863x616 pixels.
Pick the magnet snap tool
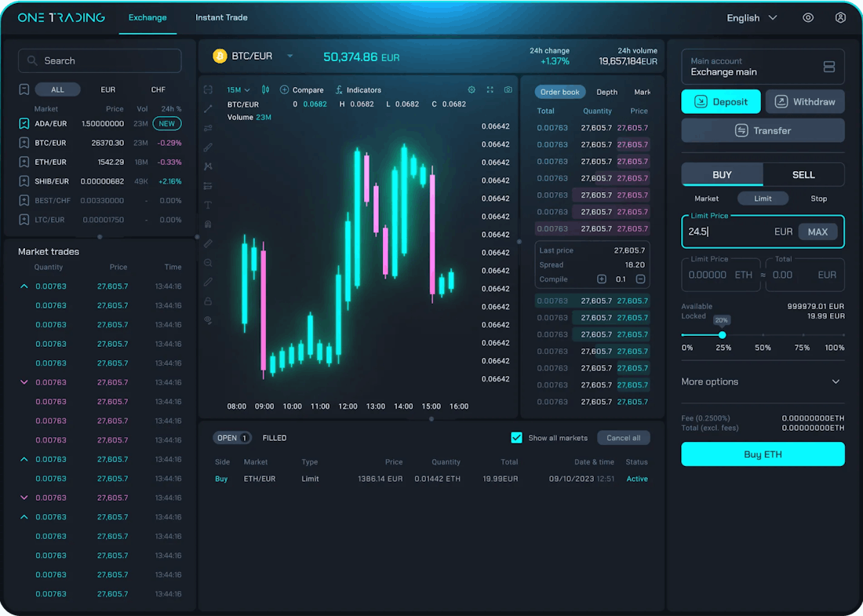(x=208, y=224)
